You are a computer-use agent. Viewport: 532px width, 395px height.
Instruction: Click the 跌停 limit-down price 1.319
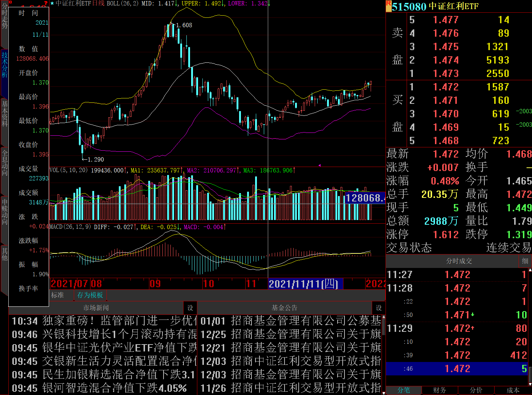[x=519, y=235]
